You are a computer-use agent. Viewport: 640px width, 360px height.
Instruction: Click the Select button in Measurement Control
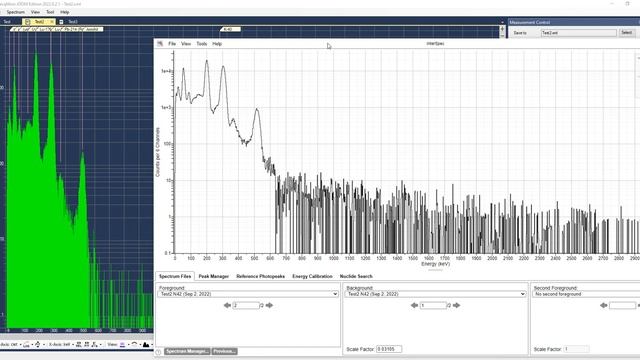click(627, 33)
